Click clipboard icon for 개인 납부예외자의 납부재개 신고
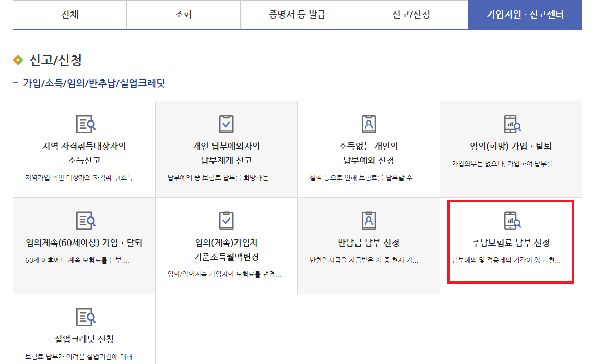 (x=226, y=124)
